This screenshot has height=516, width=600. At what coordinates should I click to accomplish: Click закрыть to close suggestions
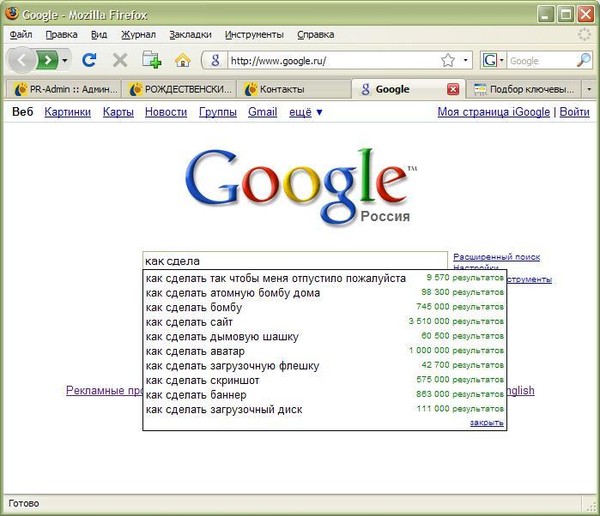tap(486, 423)
